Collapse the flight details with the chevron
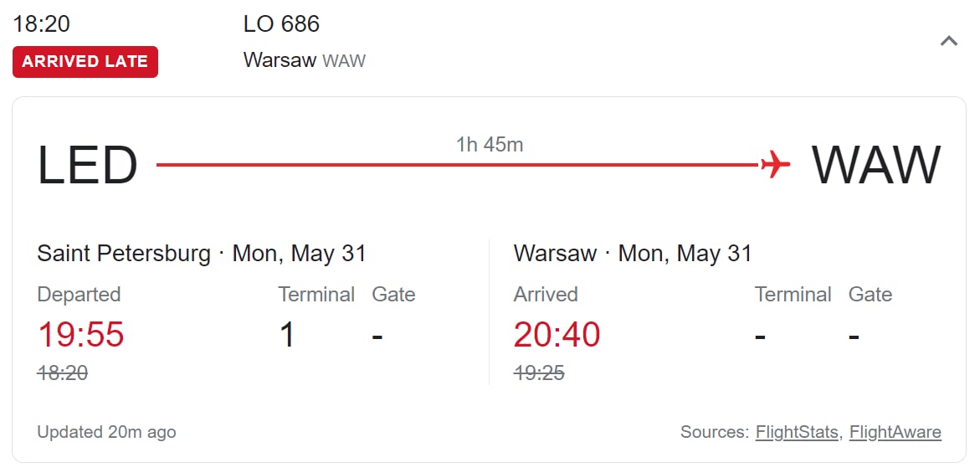980x473 pixels. 949,41
